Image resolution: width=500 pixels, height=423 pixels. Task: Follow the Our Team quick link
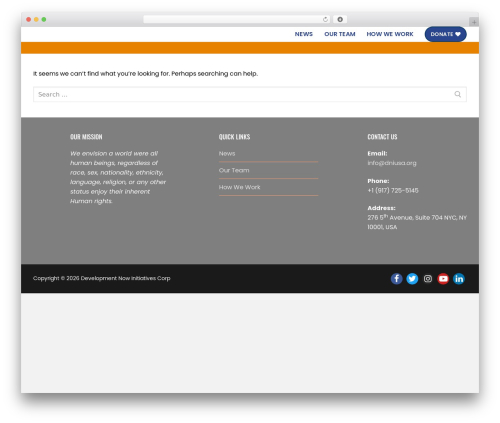pos(234,170)
